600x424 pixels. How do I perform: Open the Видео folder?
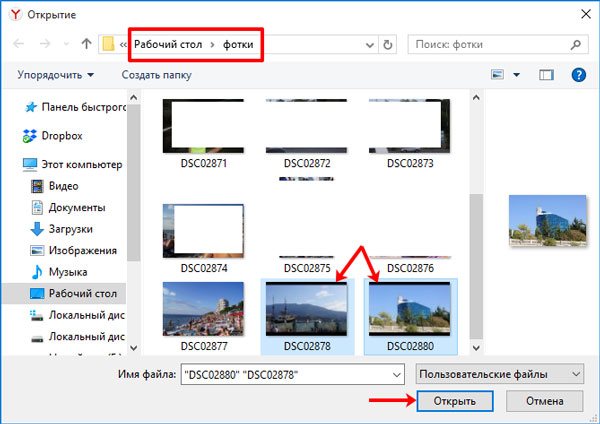[54, 186]
